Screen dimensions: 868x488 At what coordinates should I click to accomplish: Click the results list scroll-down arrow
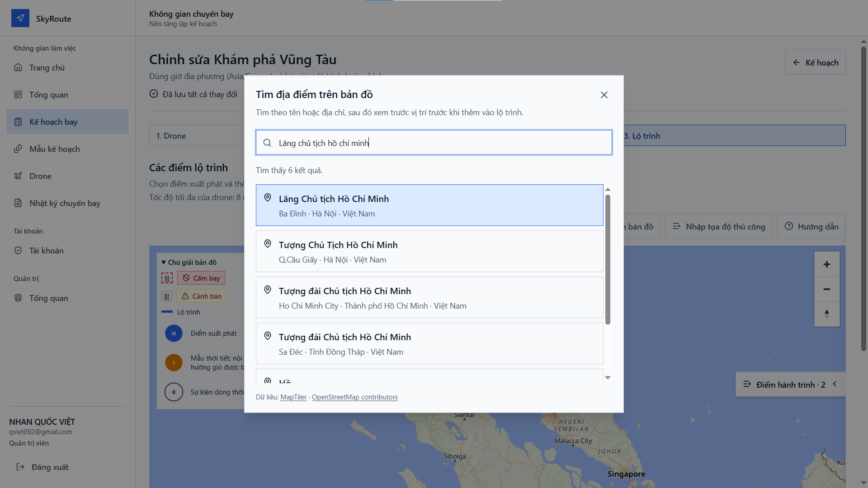coord(608,378)
